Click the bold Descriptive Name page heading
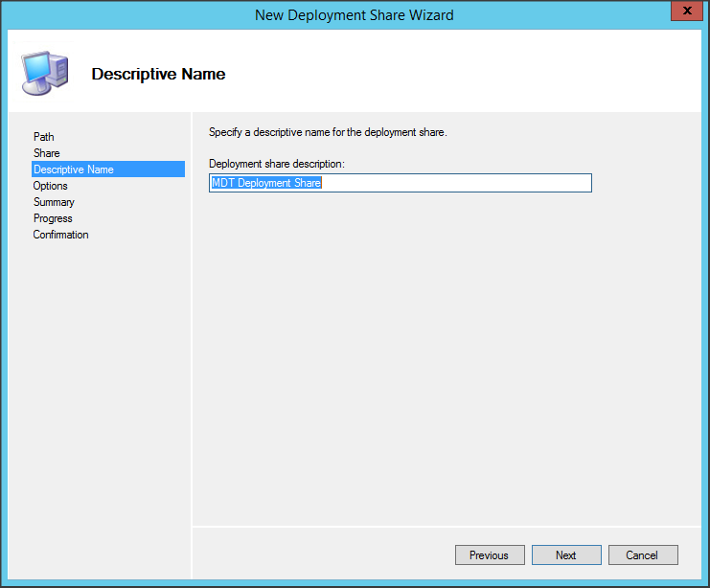 click(x=158, y=74)
